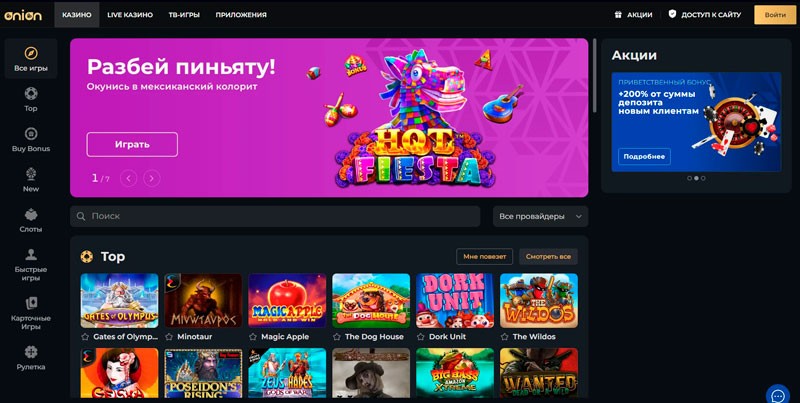
Task: Mark The Wildos as favorite
Action: pyautogui.click(x=504, y=337)
